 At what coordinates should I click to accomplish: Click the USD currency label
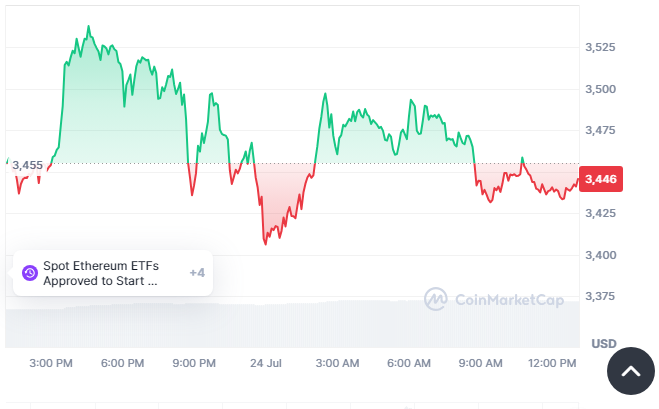[x=604, y=343]
